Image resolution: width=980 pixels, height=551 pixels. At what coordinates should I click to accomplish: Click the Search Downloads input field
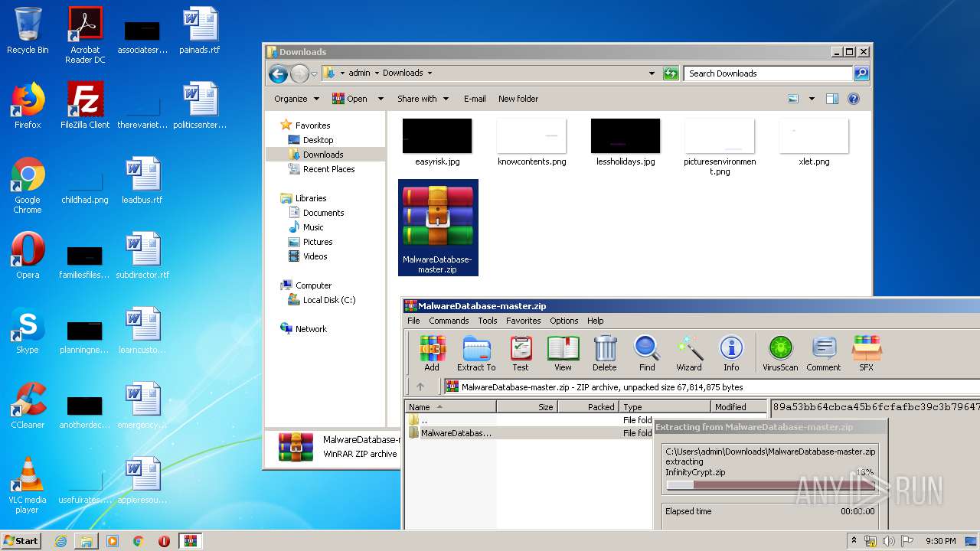[768, 73]
